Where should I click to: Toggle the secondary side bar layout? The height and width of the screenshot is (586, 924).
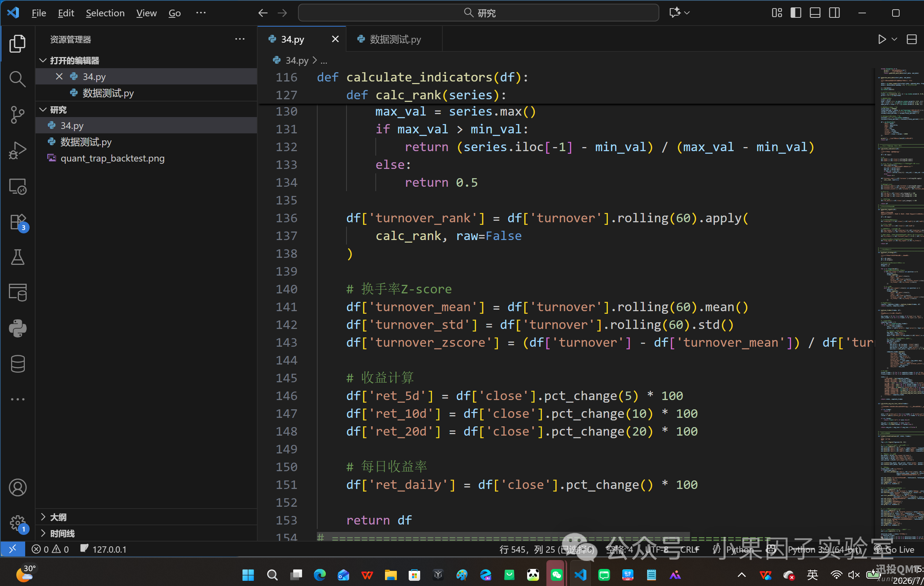(x=834, y=13)
